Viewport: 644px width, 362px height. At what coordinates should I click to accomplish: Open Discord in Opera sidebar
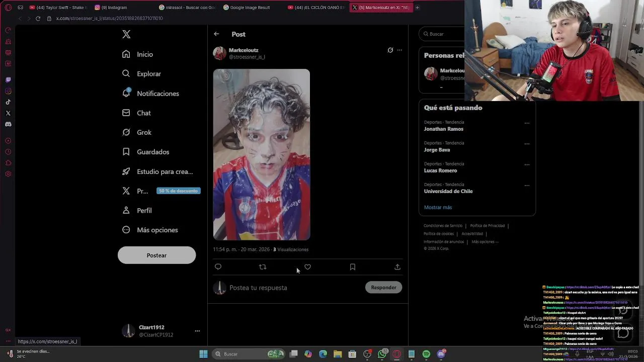(x=8, y=124)
